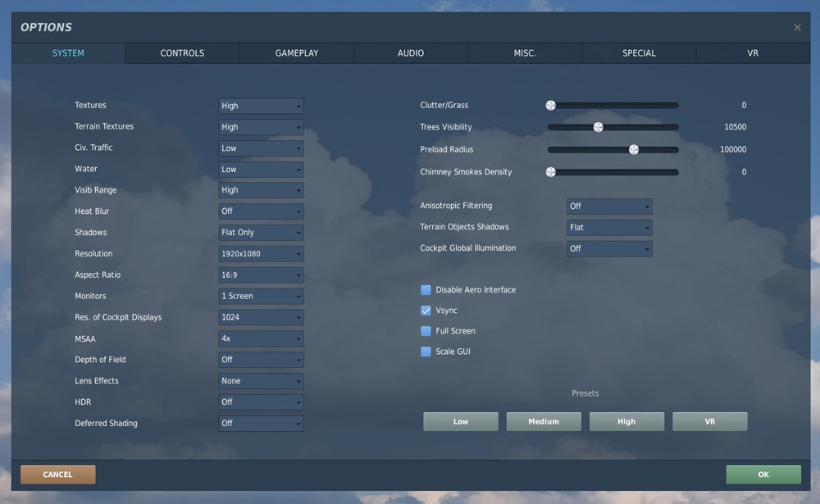Expand the Aspect Ratio dropdown

click(x=261, y=275)
